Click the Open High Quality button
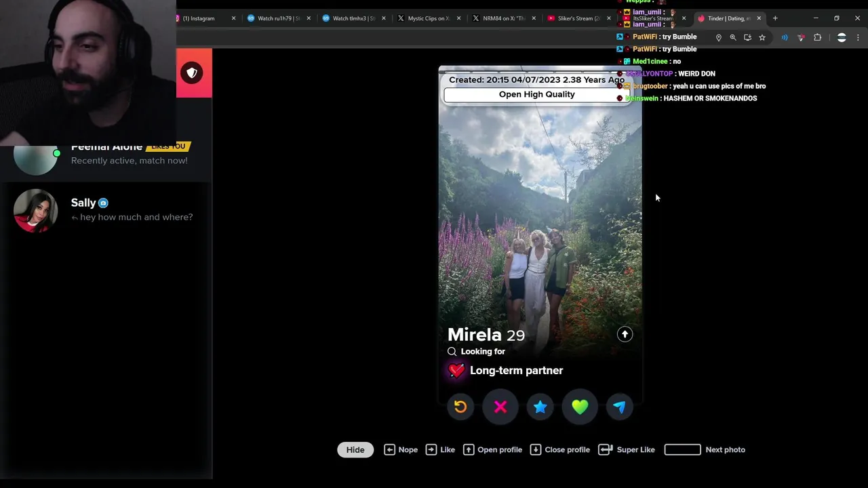This screenshot has height=488, width=868. [x=536, y=95]
